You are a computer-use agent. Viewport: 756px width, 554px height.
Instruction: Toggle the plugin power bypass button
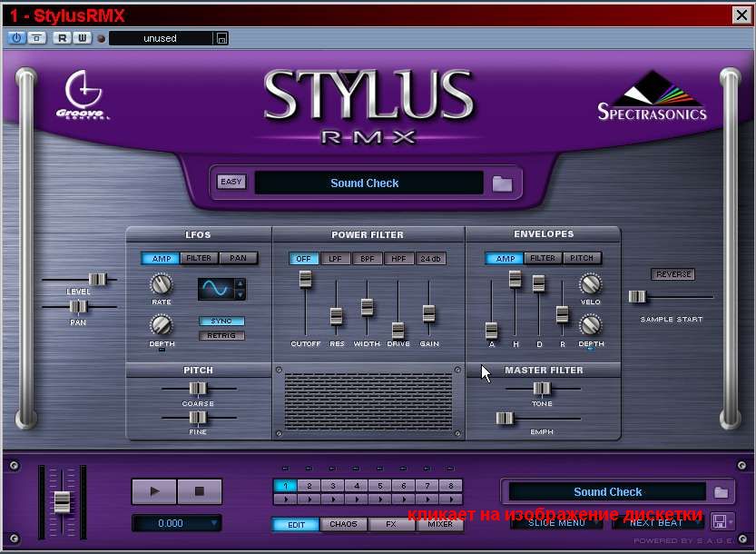click(16, 37)
